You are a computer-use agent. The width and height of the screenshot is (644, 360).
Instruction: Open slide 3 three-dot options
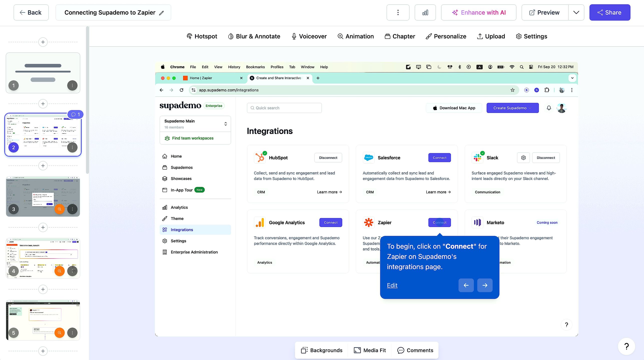tap(72, 209)
